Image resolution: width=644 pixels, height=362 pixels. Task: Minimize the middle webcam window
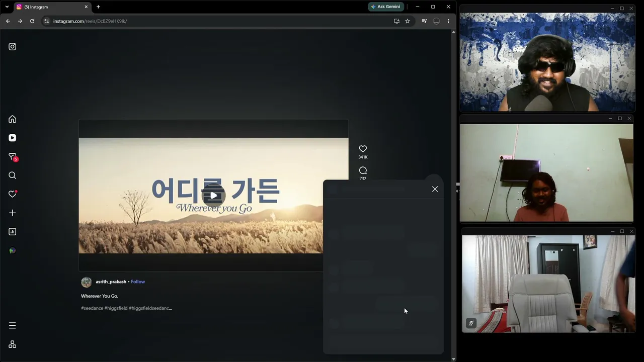point(610,119)
